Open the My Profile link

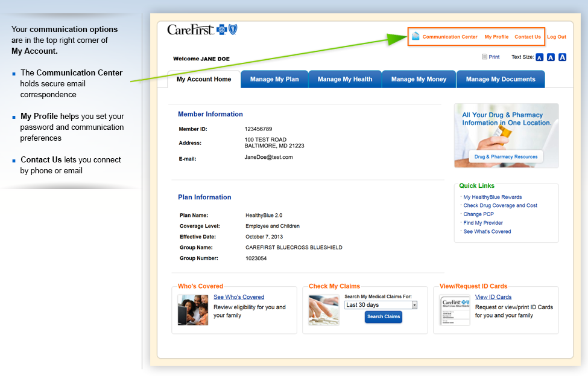(x=496, y=37)
